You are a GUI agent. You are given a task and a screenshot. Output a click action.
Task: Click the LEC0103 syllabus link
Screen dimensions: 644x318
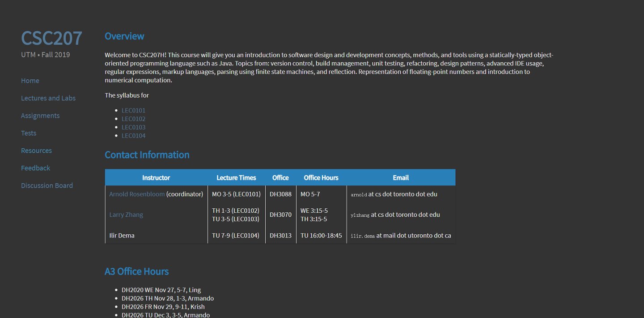133,127
